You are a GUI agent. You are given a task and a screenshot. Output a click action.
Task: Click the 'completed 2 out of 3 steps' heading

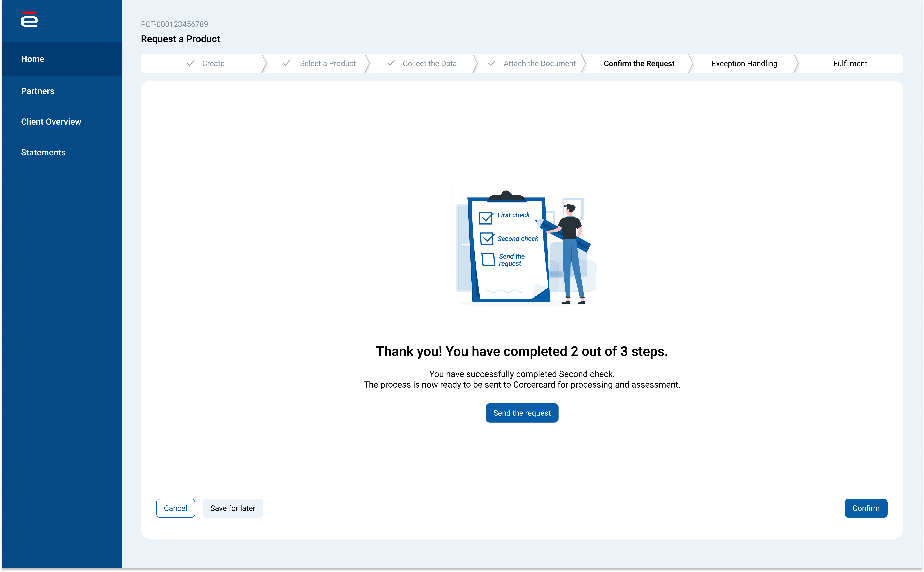coord(522,351)
